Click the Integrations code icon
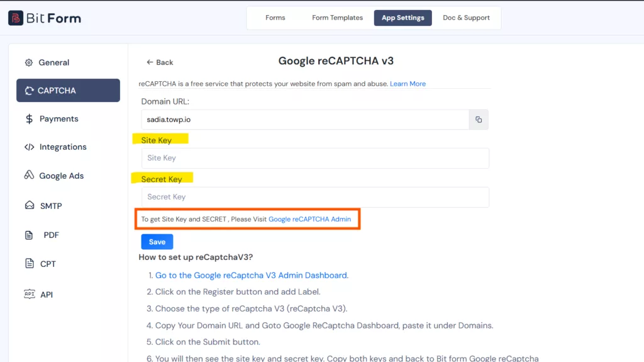 (29, 147)
